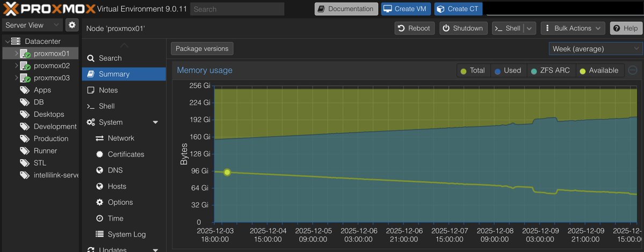The image size is (644, 252).
Task: Click the proxmox02 node icon
Action: point(25,65)
